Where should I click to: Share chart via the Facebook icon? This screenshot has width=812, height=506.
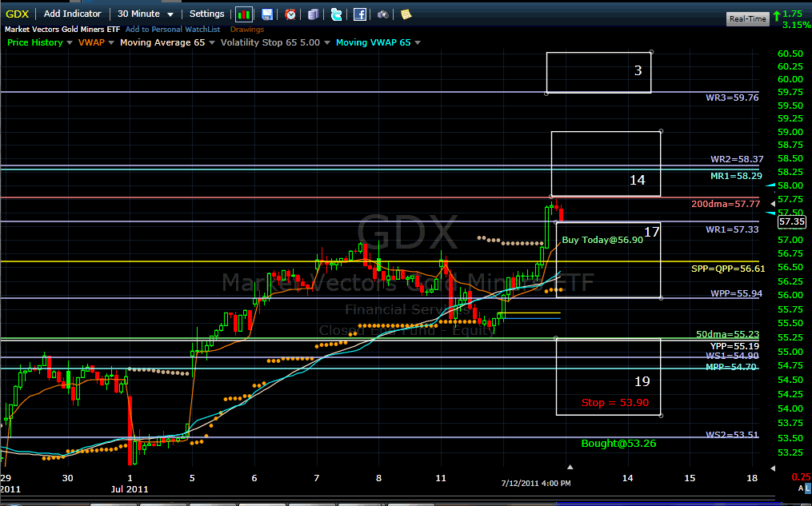(x=360, y=14)
